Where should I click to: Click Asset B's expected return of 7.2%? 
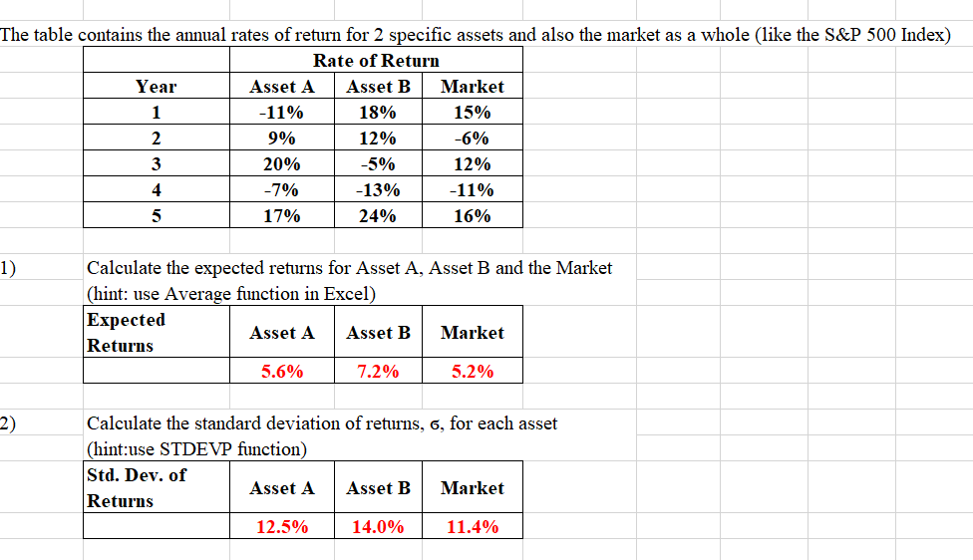pos(378,372)
